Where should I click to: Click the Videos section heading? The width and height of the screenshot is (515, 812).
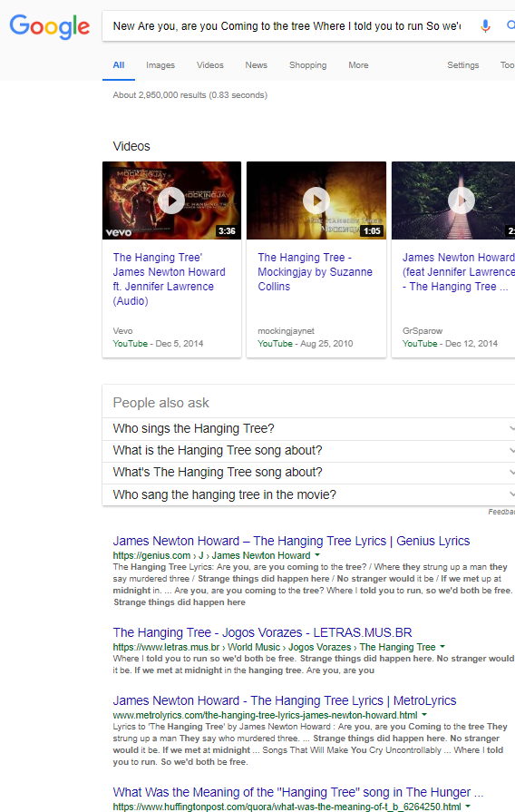click(131, 147)
